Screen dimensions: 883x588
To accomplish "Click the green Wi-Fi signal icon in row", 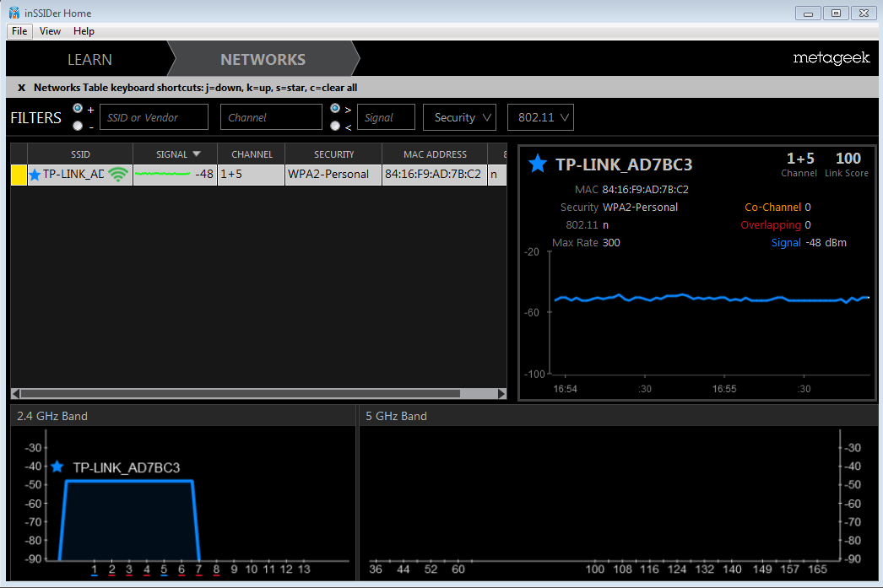I will pos(118,175).
